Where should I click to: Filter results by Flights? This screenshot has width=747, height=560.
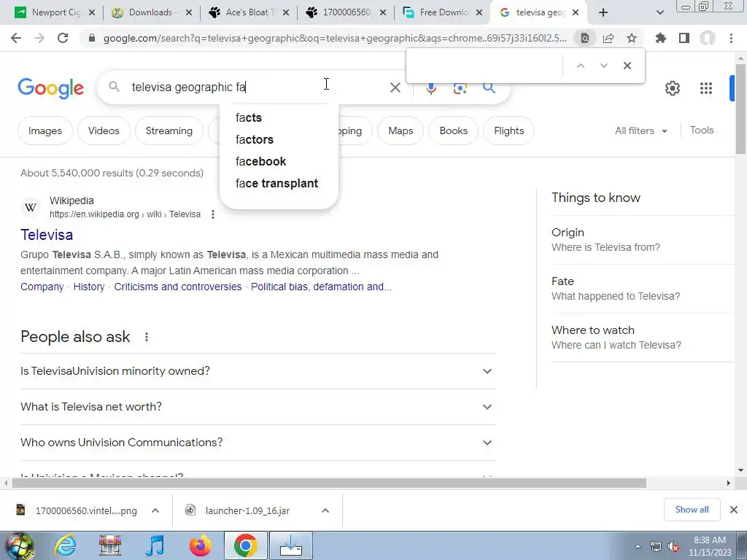508,131
